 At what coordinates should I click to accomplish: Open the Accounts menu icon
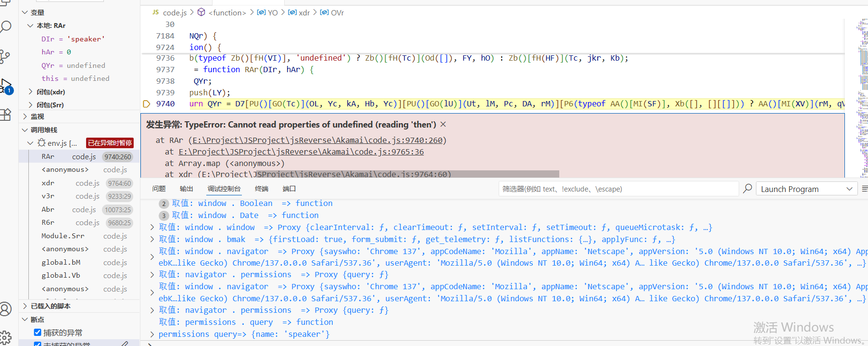tap(6, 309)
